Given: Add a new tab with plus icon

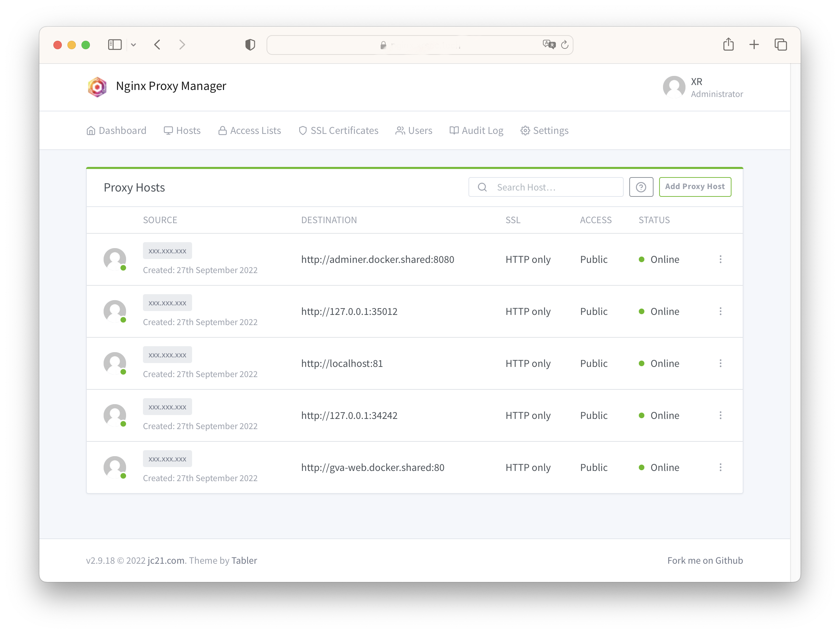Looking at the screenshot, I should pos(754,45).
